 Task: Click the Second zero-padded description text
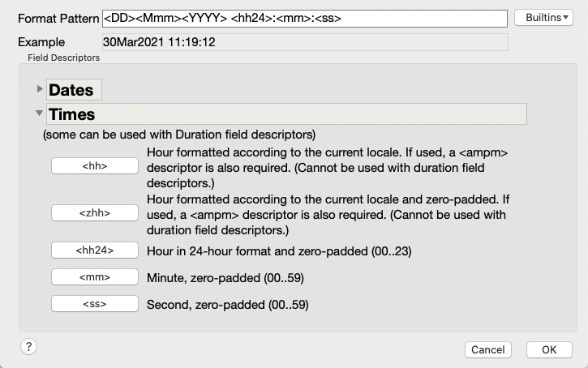click(x=227, y=304)
